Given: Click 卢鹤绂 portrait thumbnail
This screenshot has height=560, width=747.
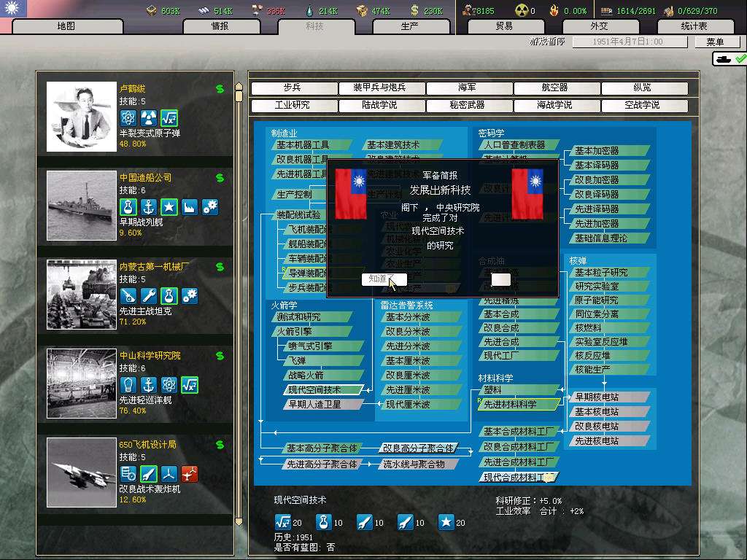Looking at the screenshot, I should coord(82,117).
